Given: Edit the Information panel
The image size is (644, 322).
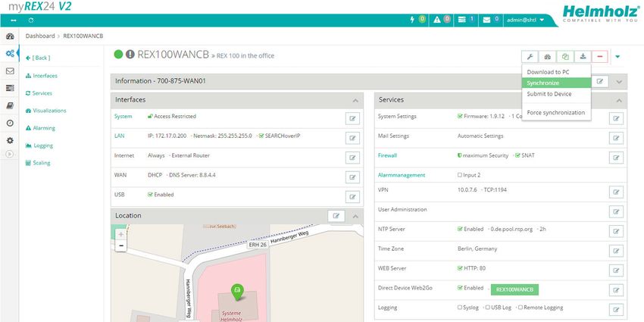Looking at the screenshot, I should point(600,81).
